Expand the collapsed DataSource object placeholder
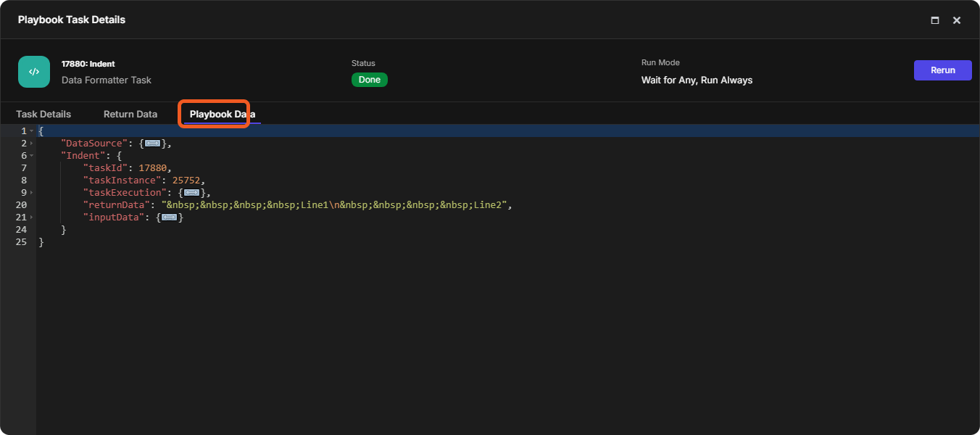This screenshot has height=435, width=980. (153, 144)
